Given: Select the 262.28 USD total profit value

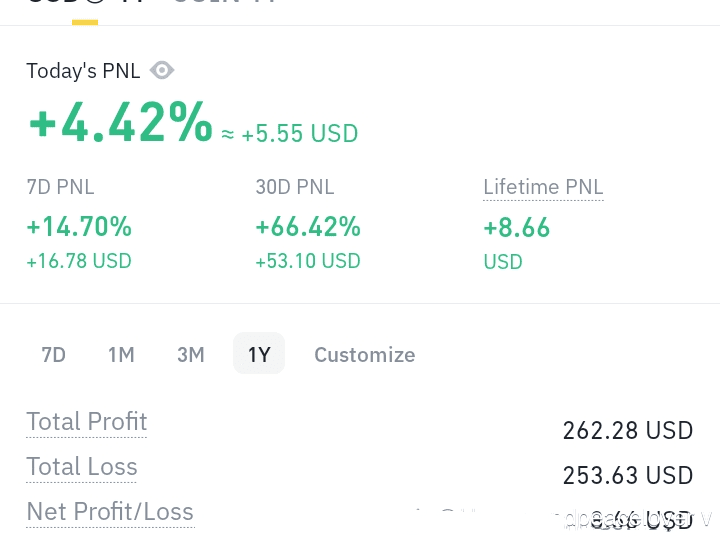Looking at the screenshot, I should click(627, 430).
